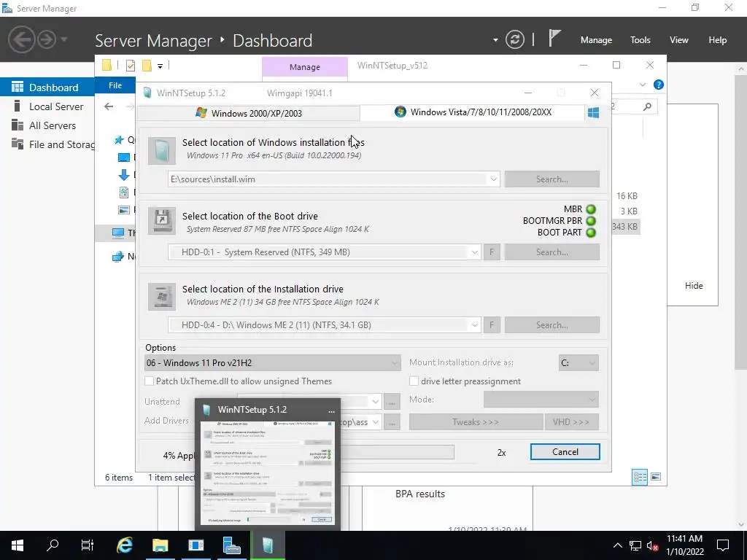747x560 pixels.
Task: Click the WinNTSetup taskbar preview thumbnail
Action: tap(268, 472)
